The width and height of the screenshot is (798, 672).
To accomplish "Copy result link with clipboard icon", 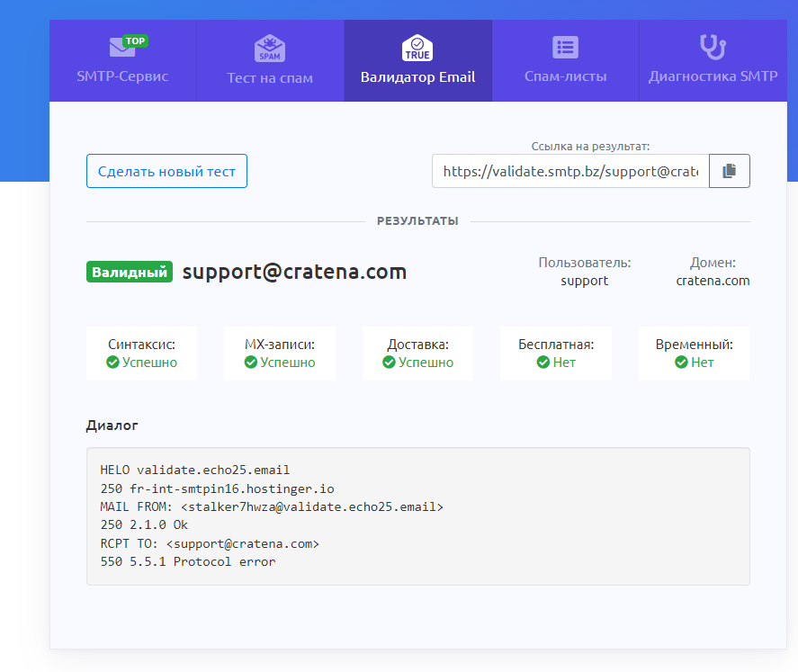I will point(730,171).
